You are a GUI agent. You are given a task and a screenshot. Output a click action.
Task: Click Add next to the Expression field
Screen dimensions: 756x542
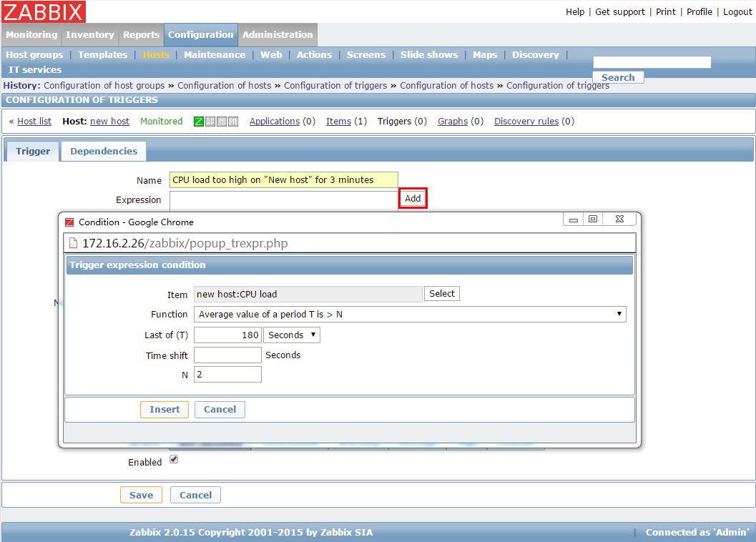[413, 199]
